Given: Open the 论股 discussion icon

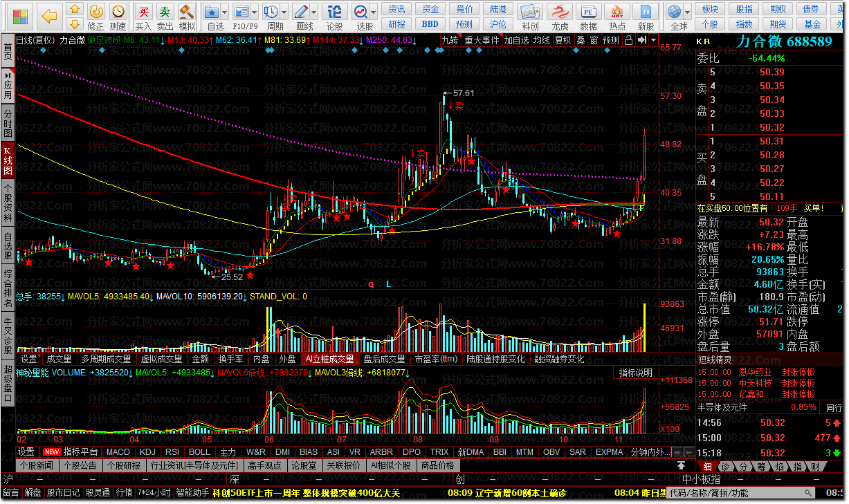Looking at the screenshot, I should pyautogui.click(x=334, y=12).
